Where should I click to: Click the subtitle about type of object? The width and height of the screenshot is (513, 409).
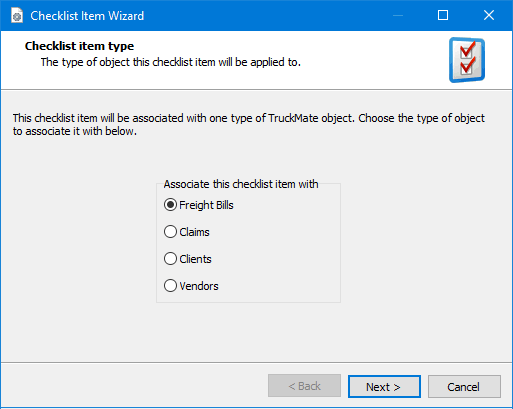pos(171,62)
